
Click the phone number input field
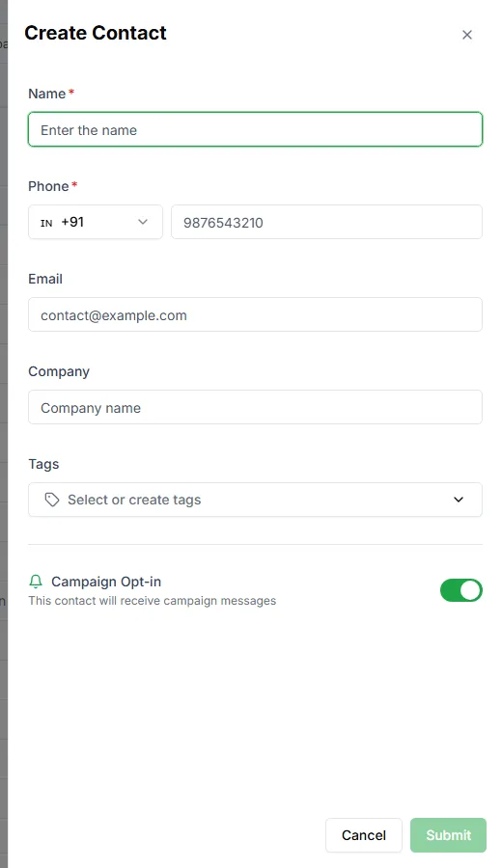(x=326, y=222)
